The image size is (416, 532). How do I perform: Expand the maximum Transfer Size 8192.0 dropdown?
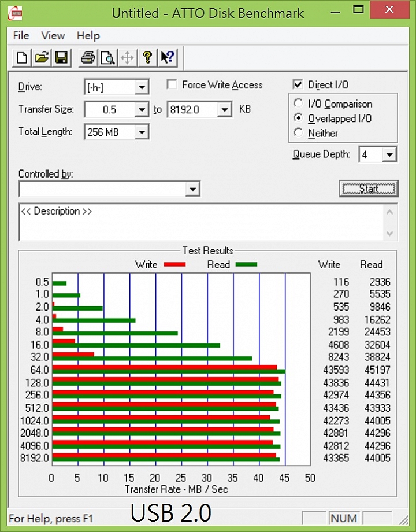tap(224, 110)
